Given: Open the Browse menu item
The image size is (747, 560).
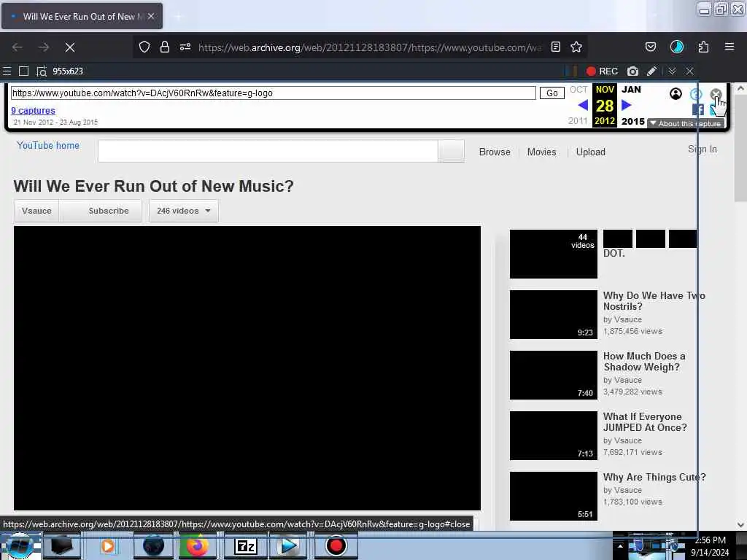Looking at the screenshot, I should [495, 152].
